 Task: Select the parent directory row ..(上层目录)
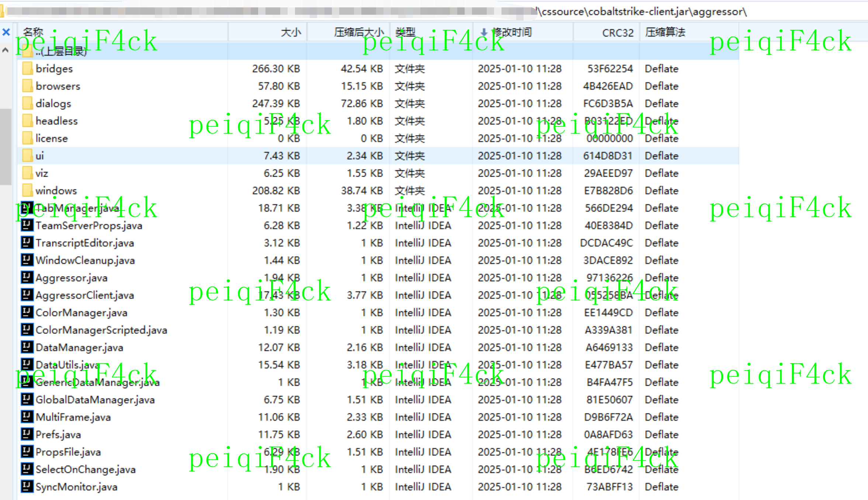pos(378,51)
